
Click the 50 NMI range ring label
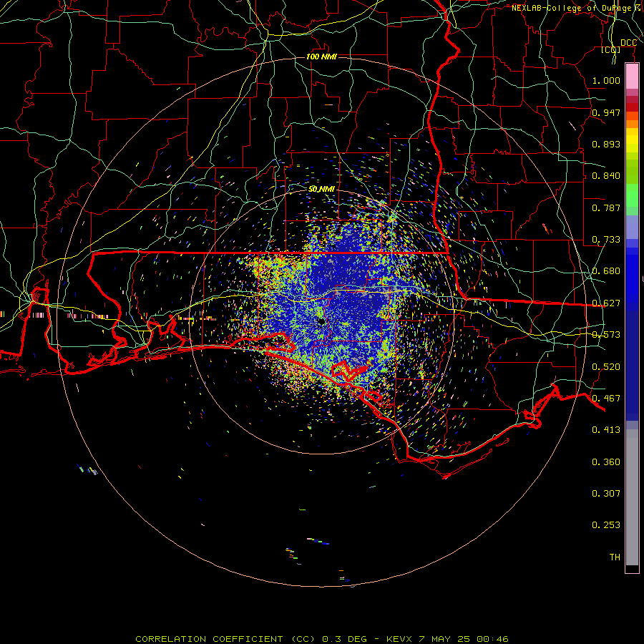(321, 189)
